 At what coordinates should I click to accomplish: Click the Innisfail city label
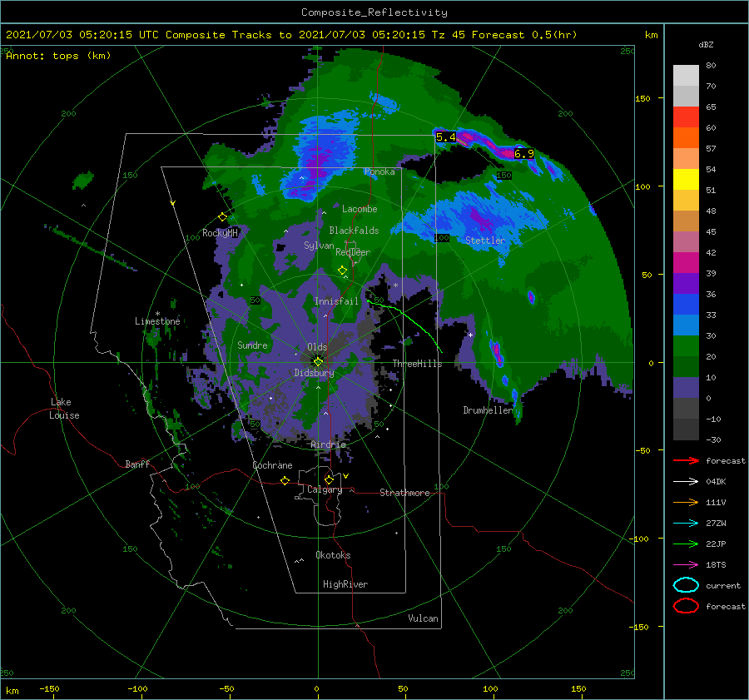[336, 301]
